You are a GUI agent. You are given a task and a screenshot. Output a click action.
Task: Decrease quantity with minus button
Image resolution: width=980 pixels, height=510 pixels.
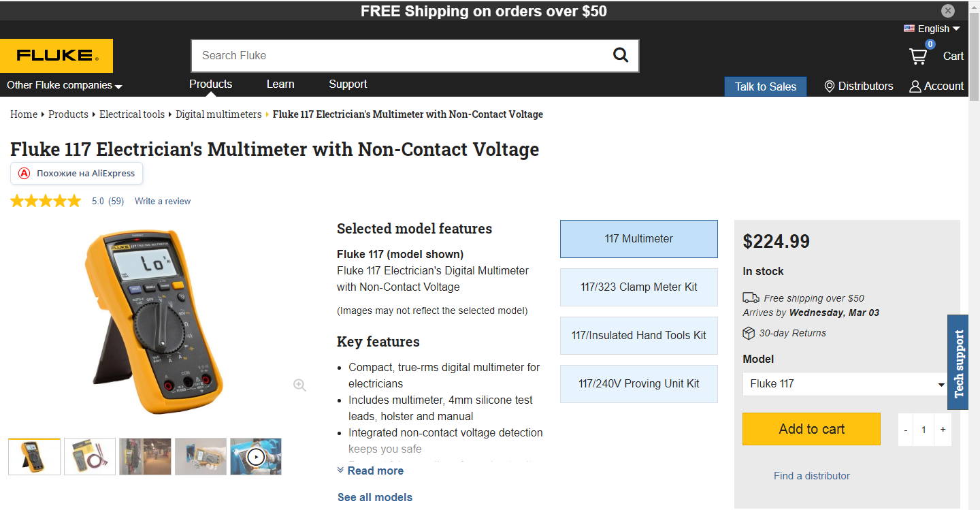point(906,430)
